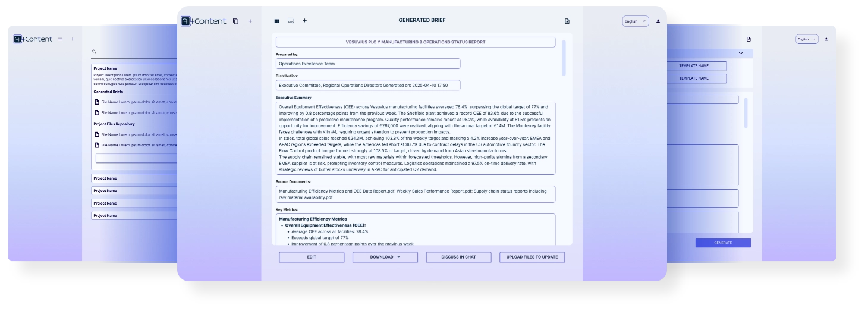Open the user profile icon in center window
868x311 pixels.
[x=658, y=21]
